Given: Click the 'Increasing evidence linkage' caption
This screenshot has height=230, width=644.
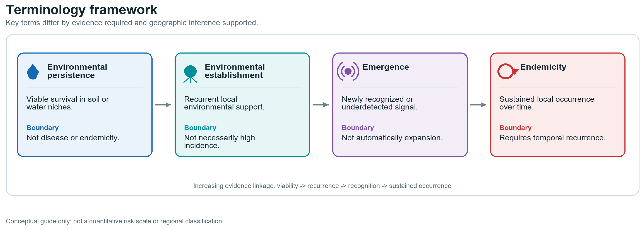Looking at the screenshot, I should click(322, 186).
